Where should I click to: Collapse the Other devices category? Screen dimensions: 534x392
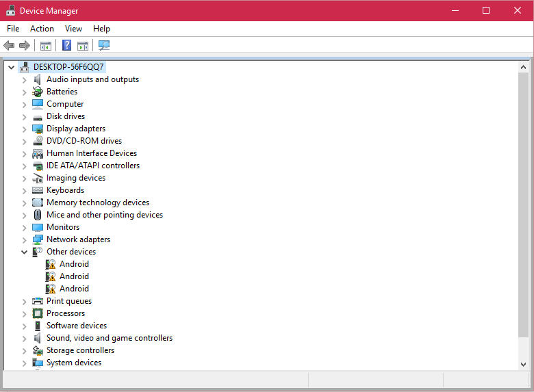tap(24, 252)
